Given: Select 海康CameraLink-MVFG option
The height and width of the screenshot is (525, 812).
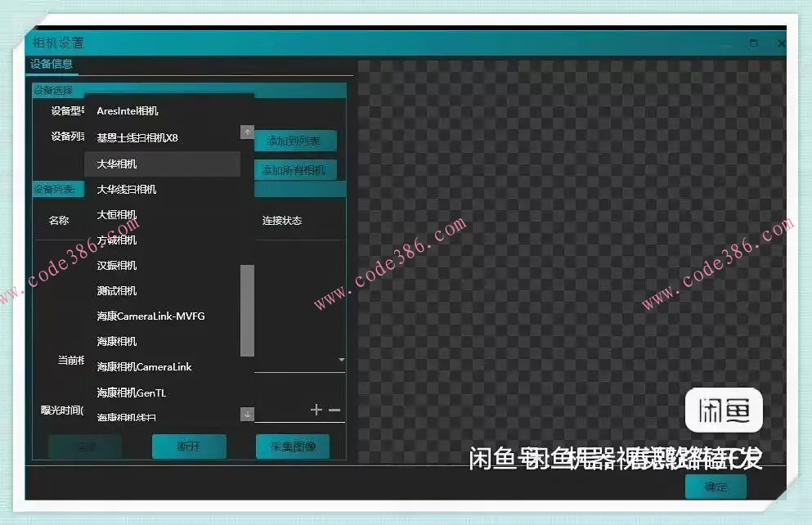Looking at the screenshot, I should 162,316.
